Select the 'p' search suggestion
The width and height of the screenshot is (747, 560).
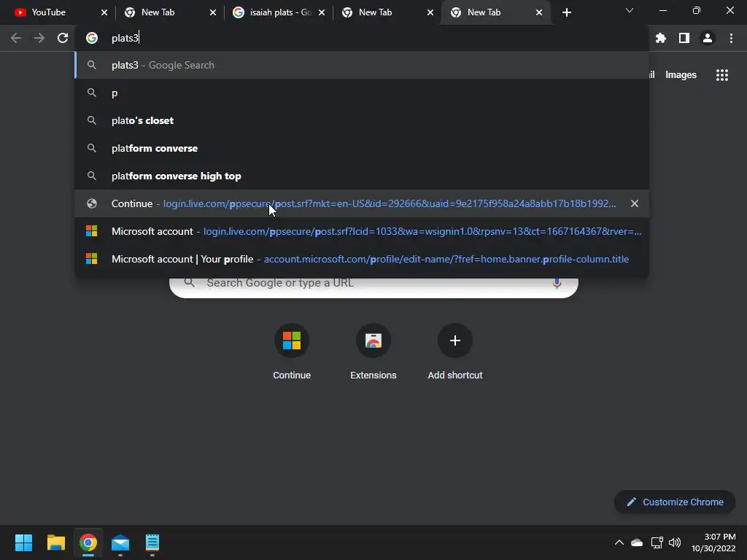[x=362, y=93]
